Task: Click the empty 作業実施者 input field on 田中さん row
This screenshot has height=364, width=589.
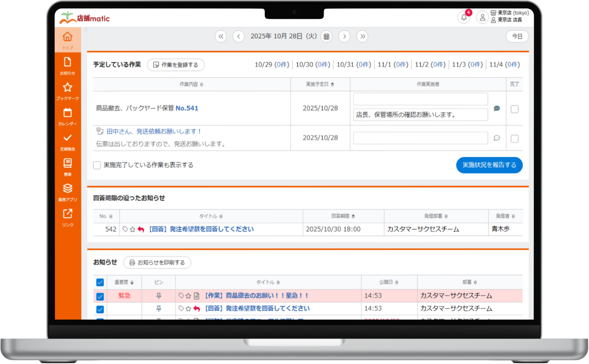Action: [420, 138]
